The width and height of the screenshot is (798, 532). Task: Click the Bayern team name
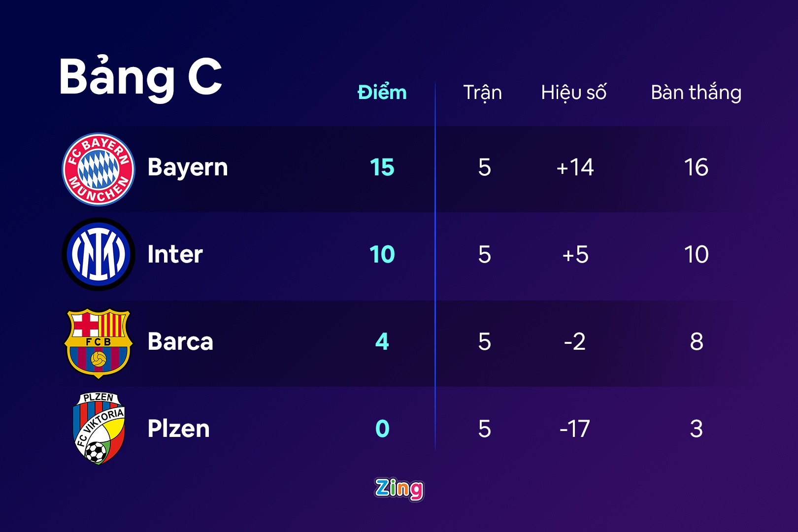tap(188, 167)
